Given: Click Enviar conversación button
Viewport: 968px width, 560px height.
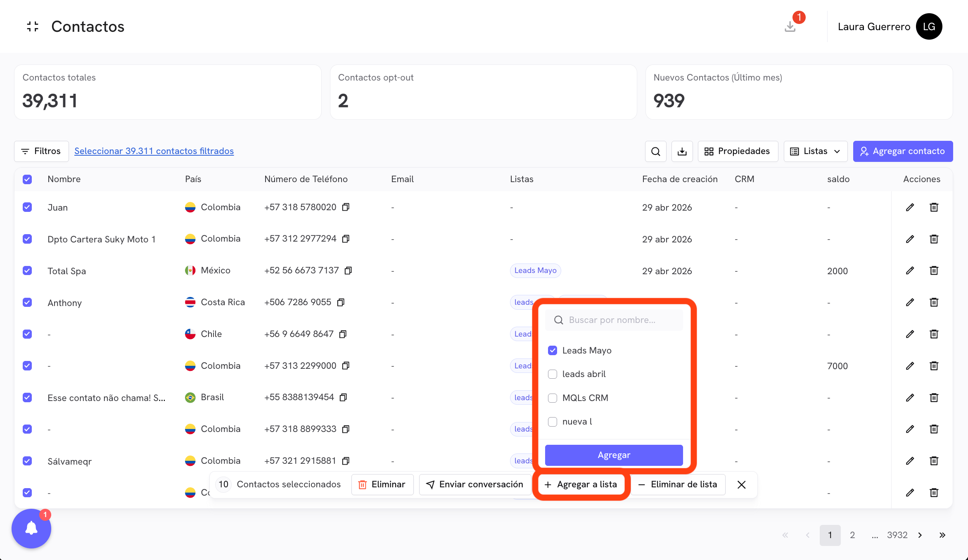Looking at the screenshot, I should (475, 484).
